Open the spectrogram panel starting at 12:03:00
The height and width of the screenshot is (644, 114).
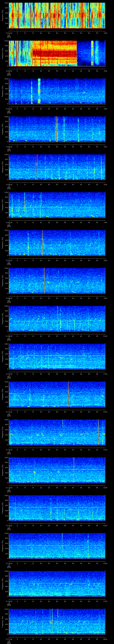click(x=57, y=91)
